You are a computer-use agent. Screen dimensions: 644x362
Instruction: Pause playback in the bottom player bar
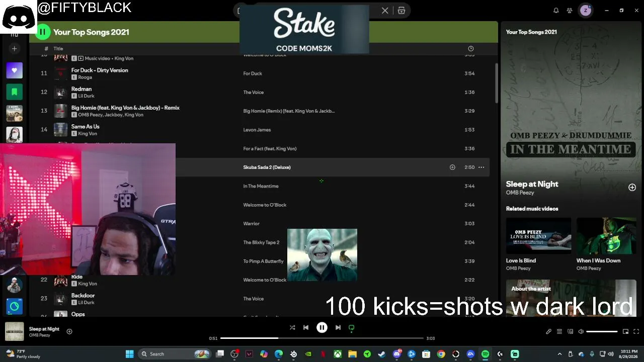[322, 328]
